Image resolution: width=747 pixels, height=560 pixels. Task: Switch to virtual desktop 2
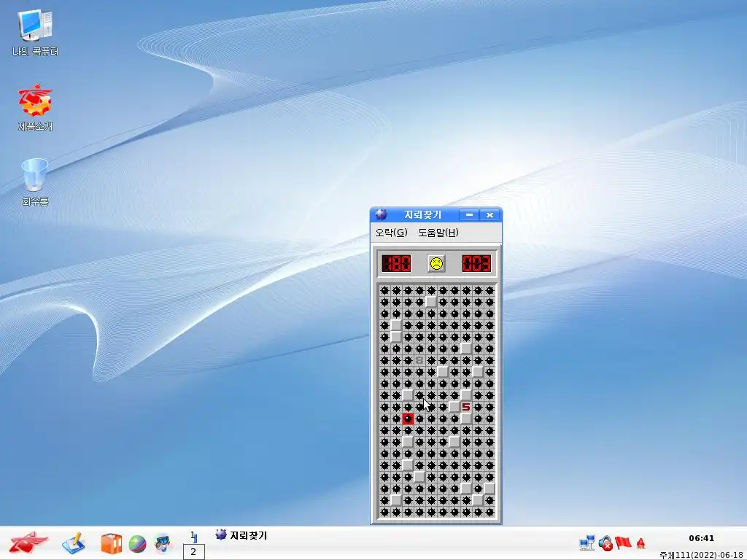tap(193, 552)
